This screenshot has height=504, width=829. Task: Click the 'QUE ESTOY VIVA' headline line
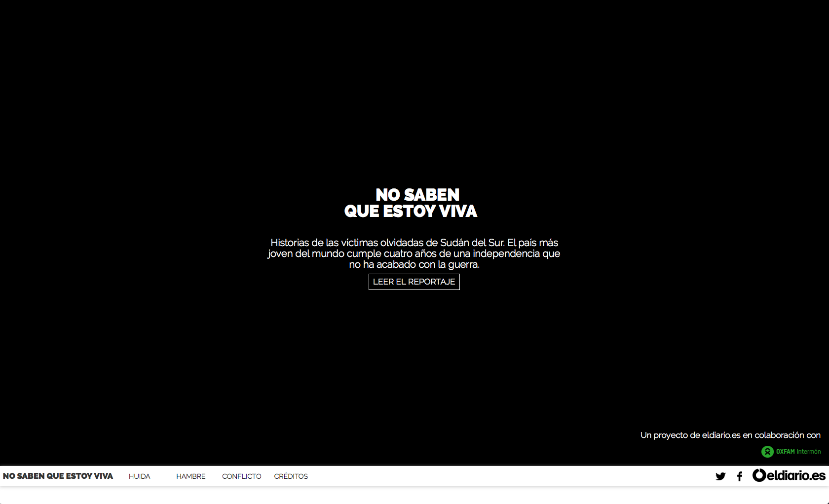(x=411, y=211)
